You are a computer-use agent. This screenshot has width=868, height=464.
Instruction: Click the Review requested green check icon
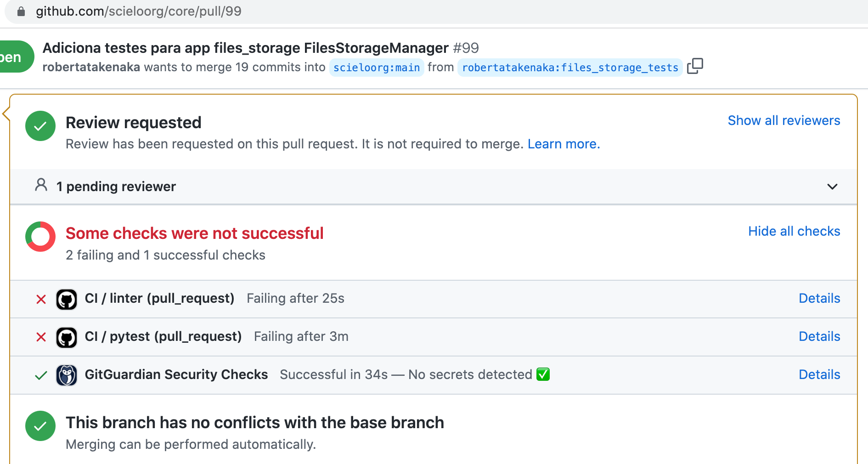click(40, 126)
